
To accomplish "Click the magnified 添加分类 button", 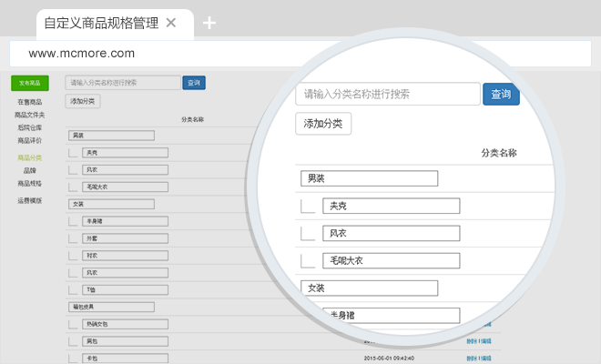I will (x=323, y=124).
